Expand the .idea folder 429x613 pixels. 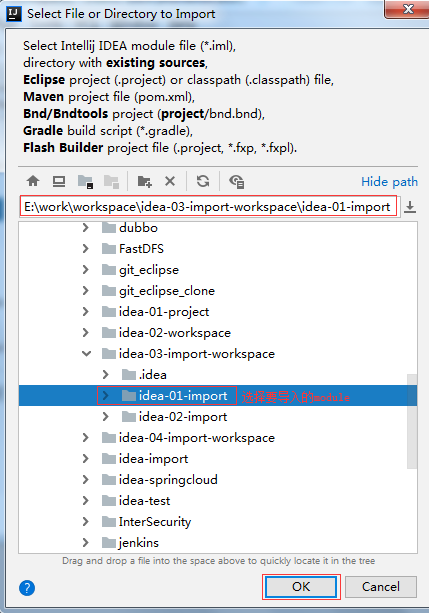[105, 375]
